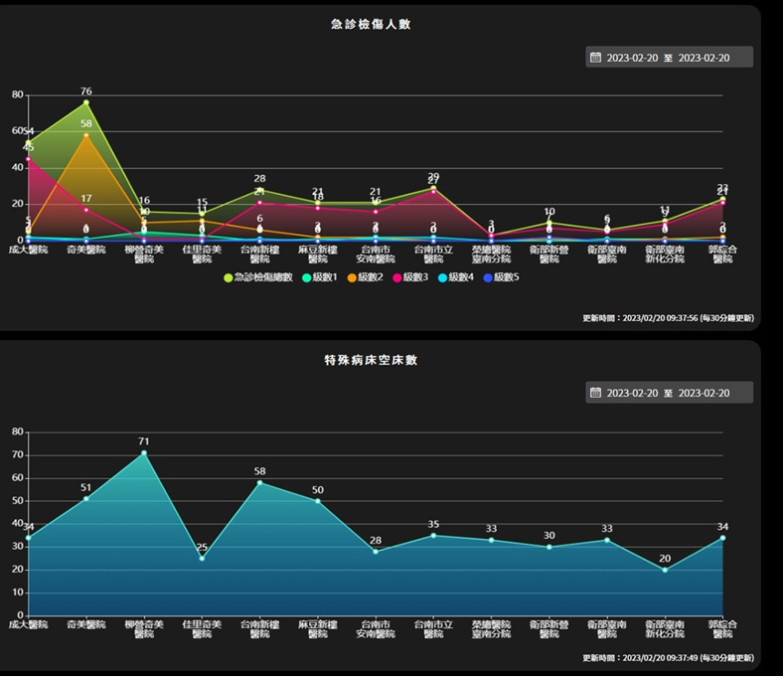Click 成大醫院 axis label in bottom chart
This screenshot has width=784, height=680.
coord(28,624)
